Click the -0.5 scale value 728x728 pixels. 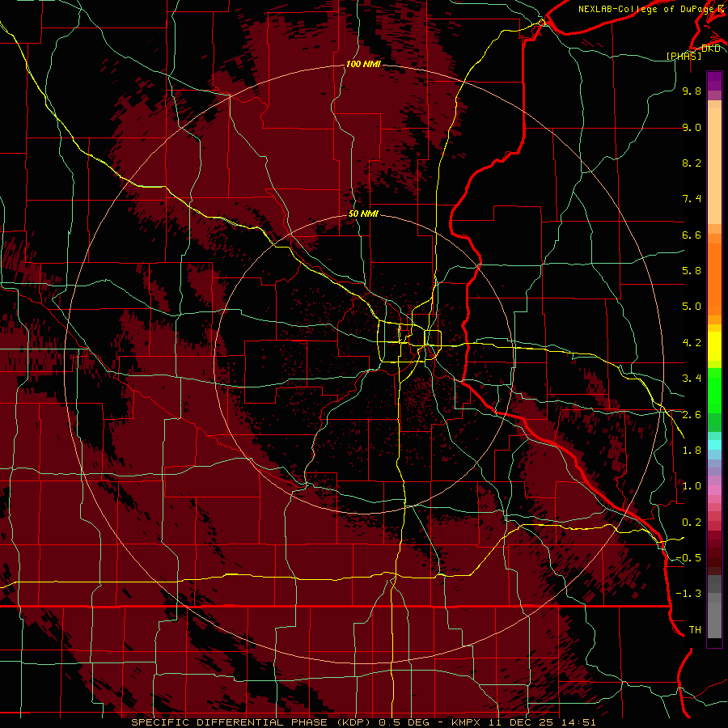688,558
